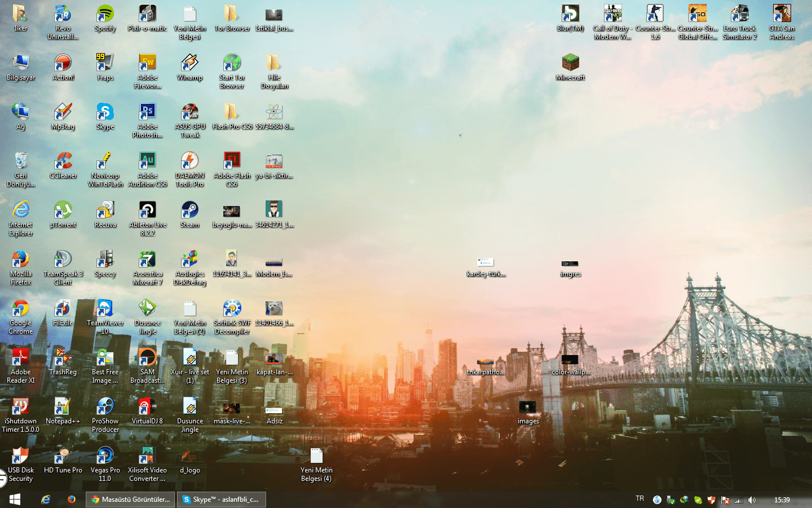812x508 pixels.
Task: Launch Revo Uninstaller from the desktop
Action: [x=63, y=23]
